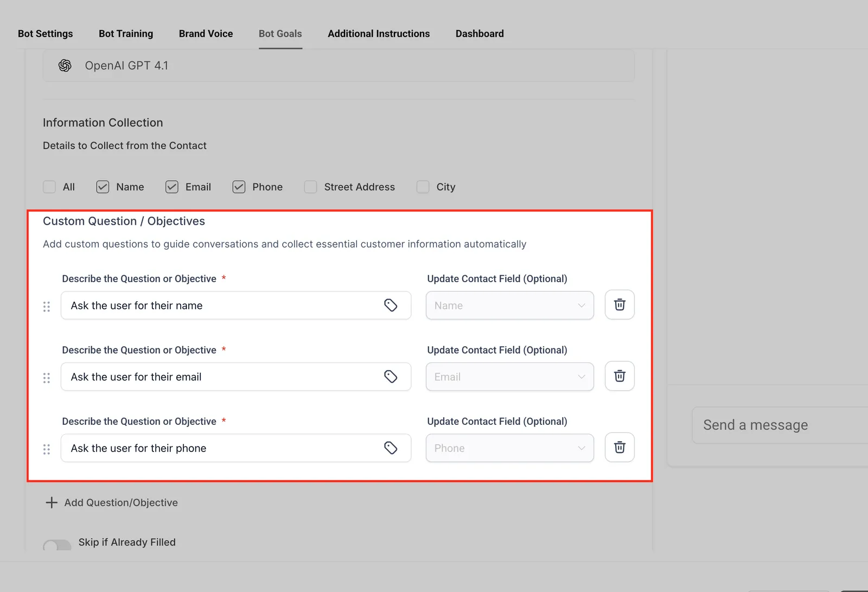Delete the 'Ask the user for their phone' question
The width and height of the screenshot is (868, 592).
(x=620, y=447)
